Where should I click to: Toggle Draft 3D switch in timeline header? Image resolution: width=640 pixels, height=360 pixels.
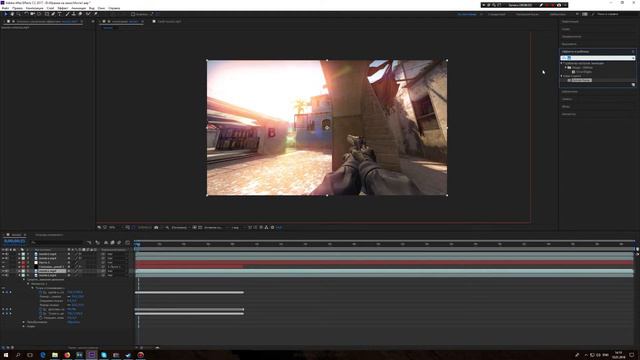[97, 242]
